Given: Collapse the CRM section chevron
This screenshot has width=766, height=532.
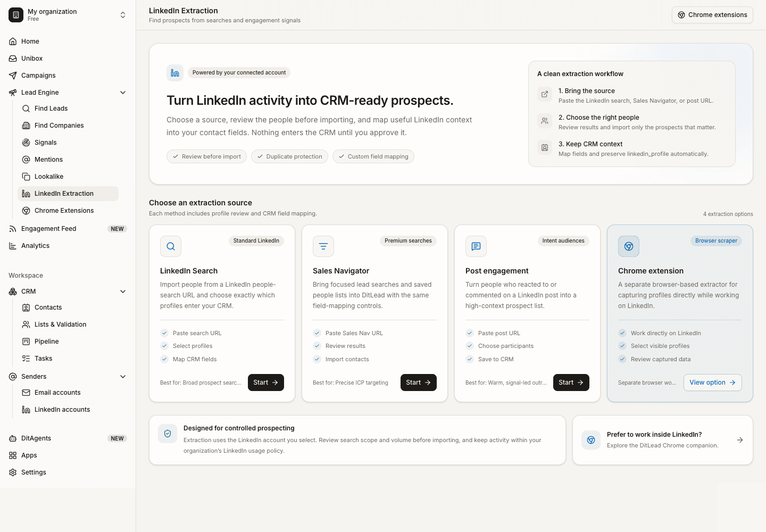Looking at the screenshot, I should pyautogui.click(x=123, y=292).
